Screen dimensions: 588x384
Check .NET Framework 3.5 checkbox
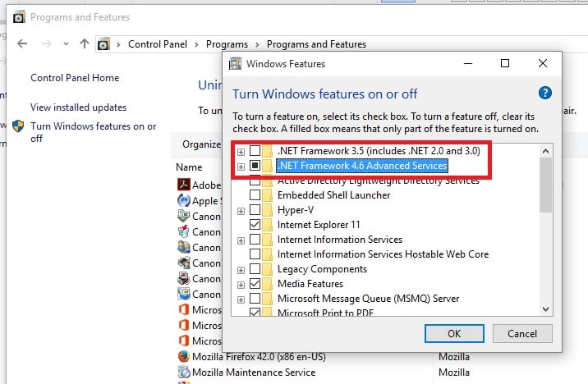coord(255,151)
